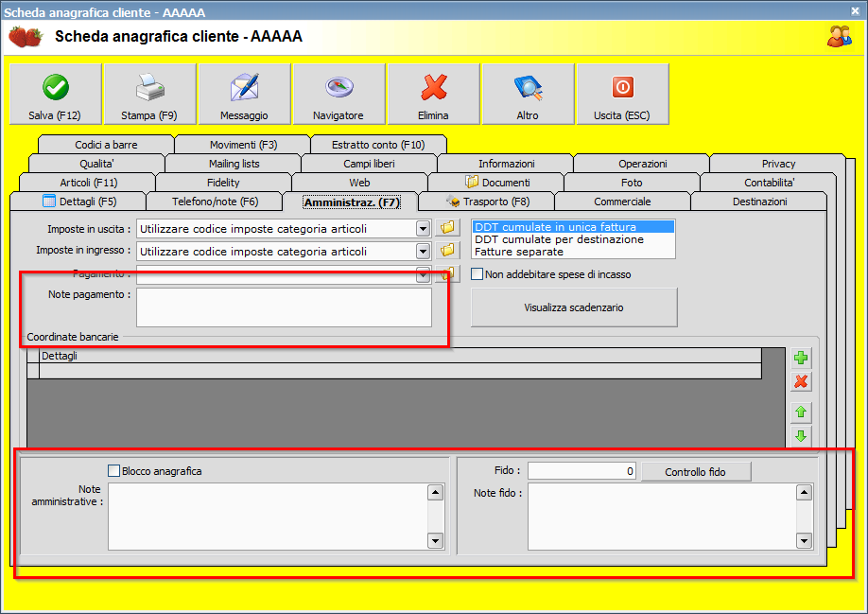Open the Web tab
This screenshot has width=868, height=614.
[x=360, y=183]
